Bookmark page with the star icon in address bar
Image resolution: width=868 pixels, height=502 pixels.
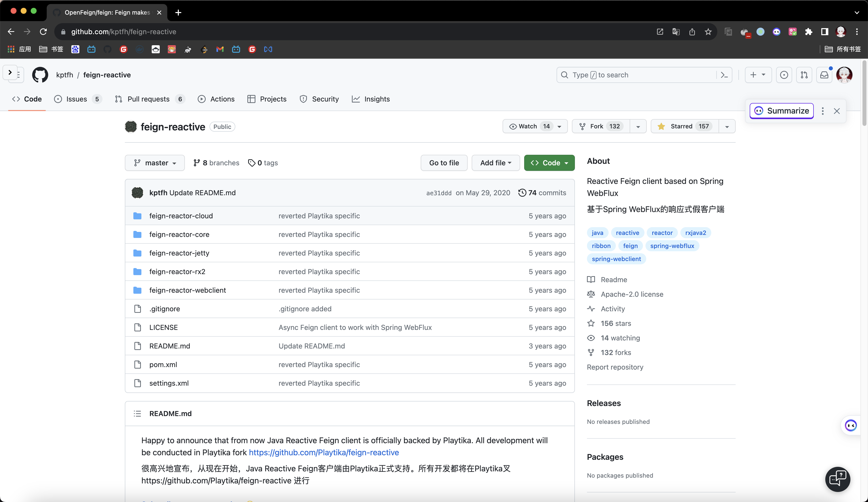708,32
